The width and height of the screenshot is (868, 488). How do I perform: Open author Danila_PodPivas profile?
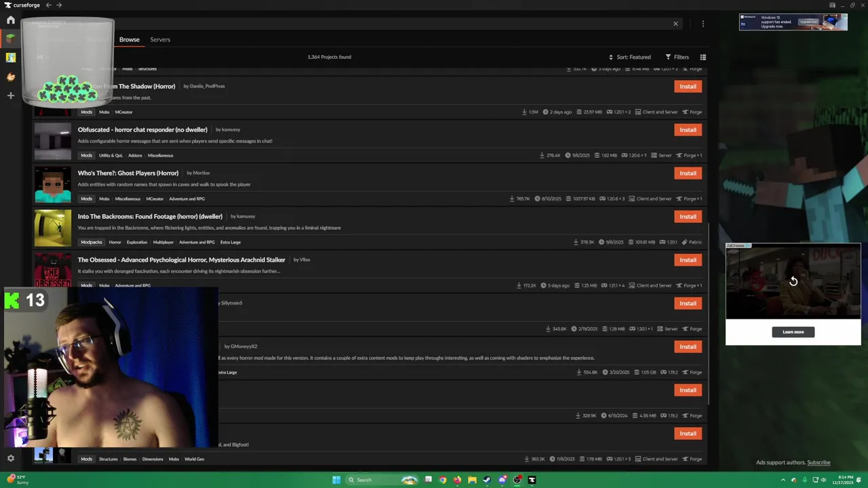pyautogui.click(x=207, y=86)
